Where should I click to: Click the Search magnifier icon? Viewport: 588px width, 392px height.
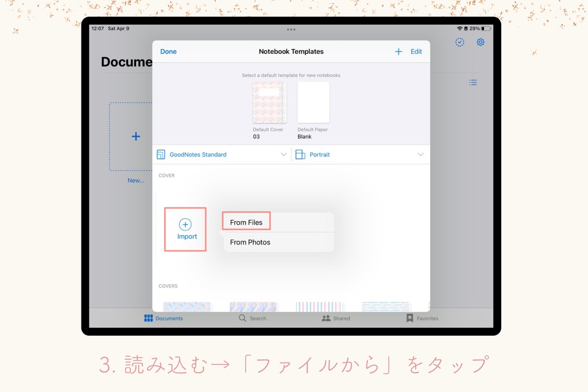[x=243, y=318]
